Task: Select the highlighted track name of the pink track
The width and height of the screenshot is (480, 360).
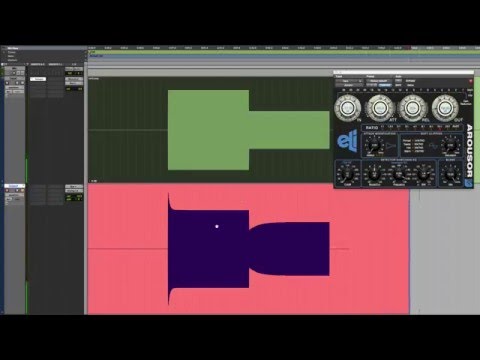Action: pos(14,186)
